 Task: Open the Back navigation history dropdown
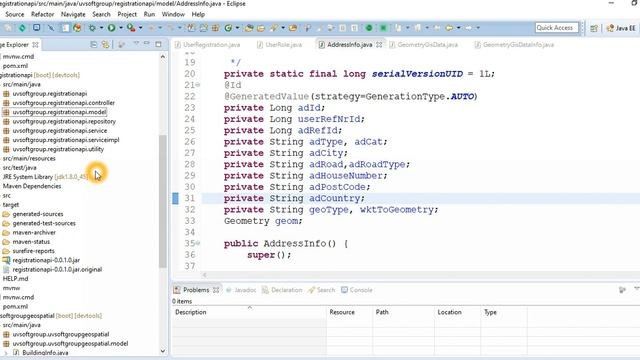[458, 28]
